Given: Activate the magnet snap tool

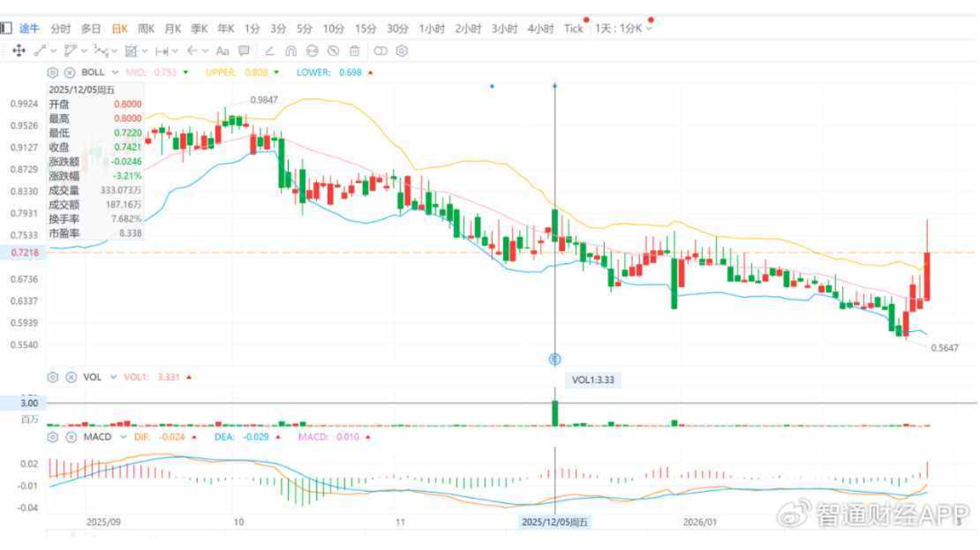Looking at the screenshot, I should [290, 51].
